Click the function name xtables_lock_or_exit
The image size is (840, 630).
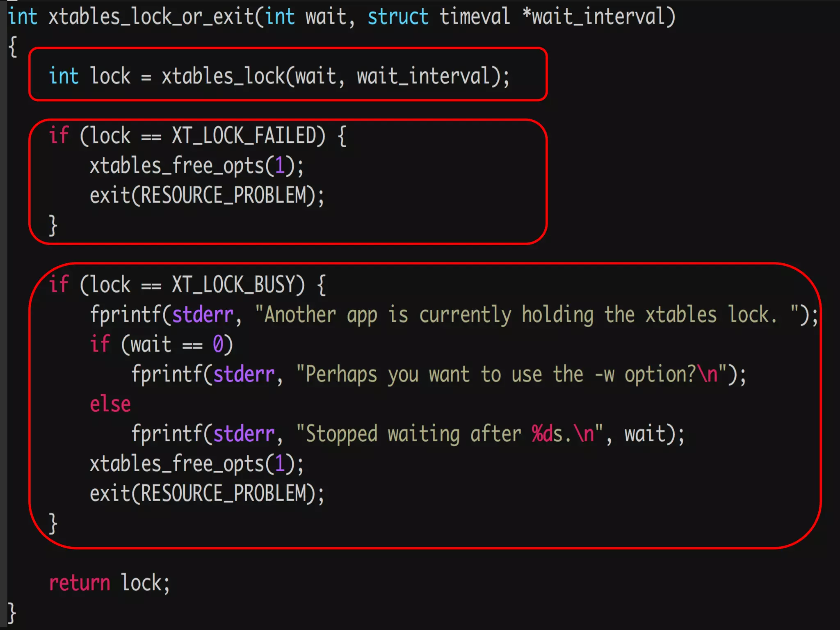click(x=151, y=17)
